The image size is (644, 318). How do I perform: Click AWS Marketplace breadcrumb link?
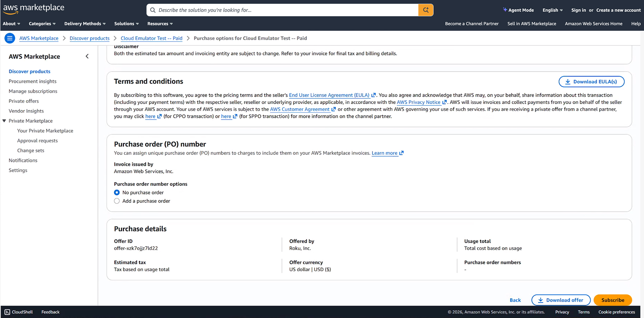[x=39, y=38]
